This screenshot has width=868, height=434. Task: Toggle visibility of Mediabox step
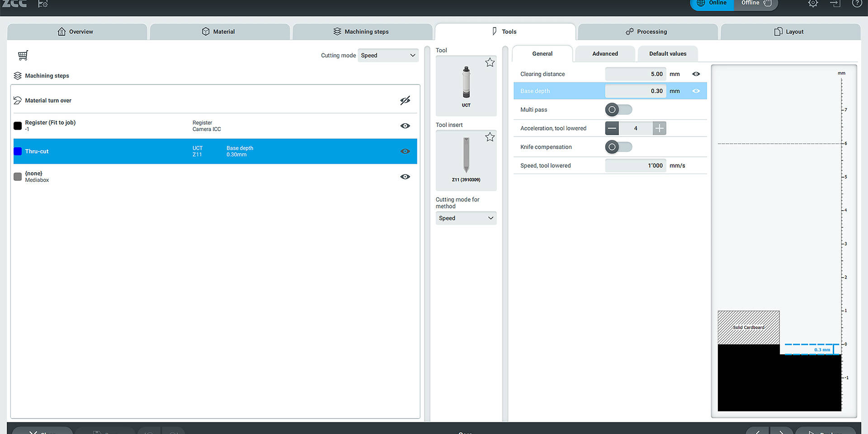[405, 177]
